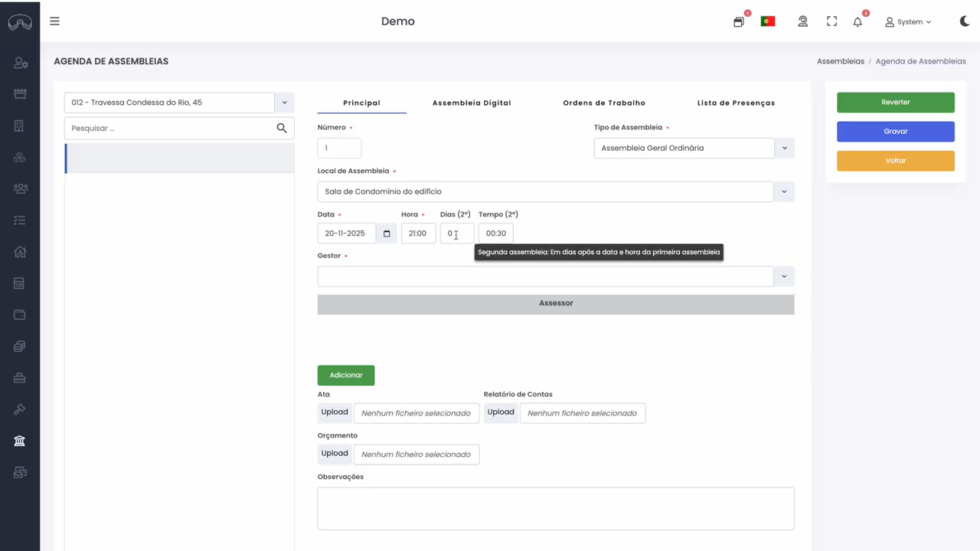Open the notifications bell
This screenshot has width=980, height=551.
click(x=857, y=22)
